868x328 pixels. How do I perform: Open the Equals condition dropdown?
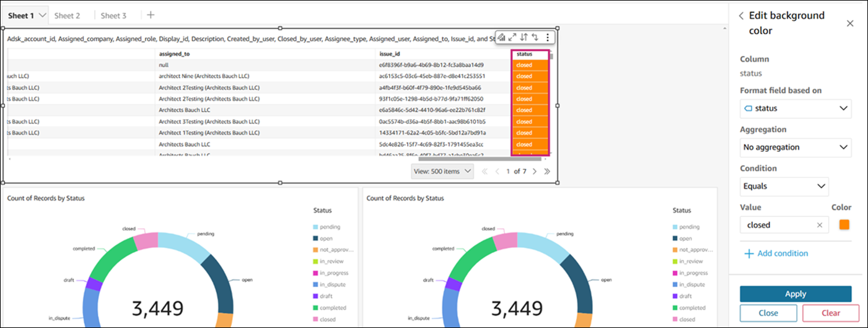784,186
